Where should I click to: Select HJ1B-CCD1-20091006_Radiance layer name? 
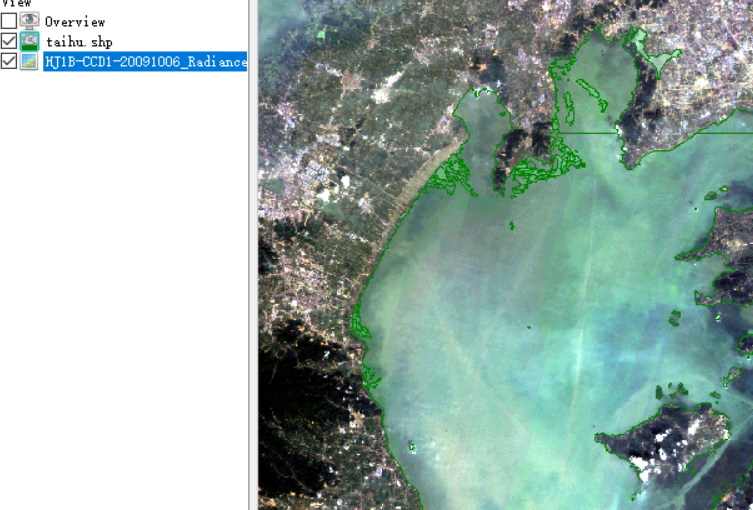coord(146,61)
